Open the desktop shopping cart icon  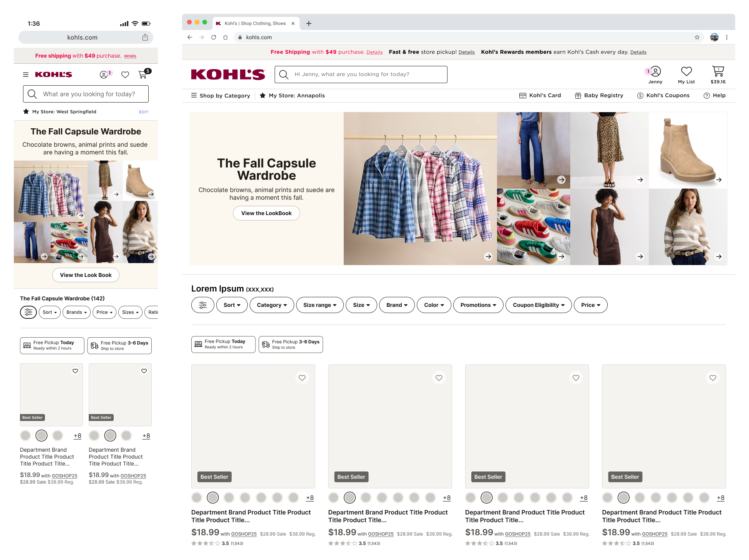[718, 72]
